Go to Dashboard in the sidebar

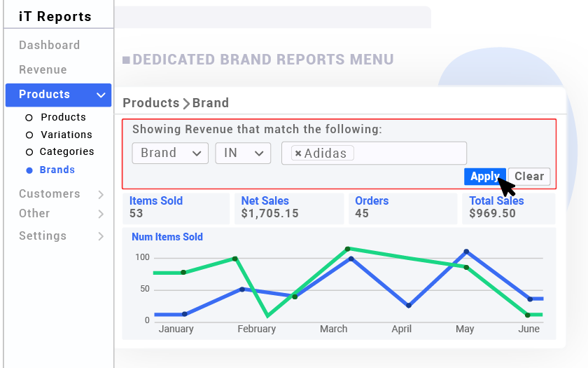[x=49, y=45]
